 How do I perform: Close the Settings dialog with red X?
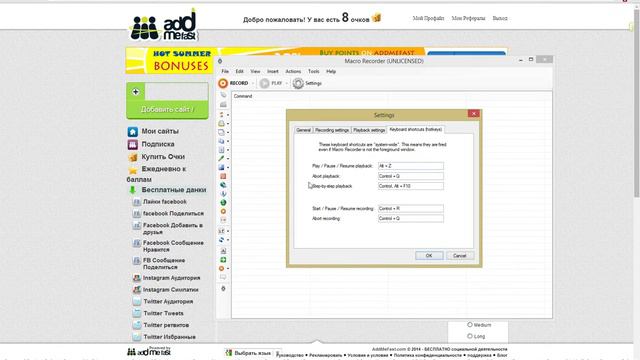click(x=473, y=114)
